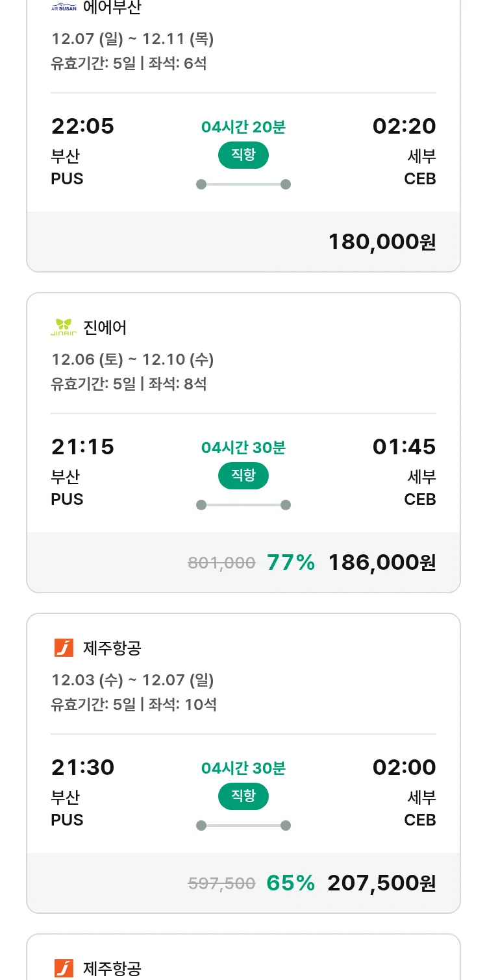487x980 pixels.
Task: Tap the 직항 badge on the 21:30 Jeju Air flight
Action: (x=243, y=796)
